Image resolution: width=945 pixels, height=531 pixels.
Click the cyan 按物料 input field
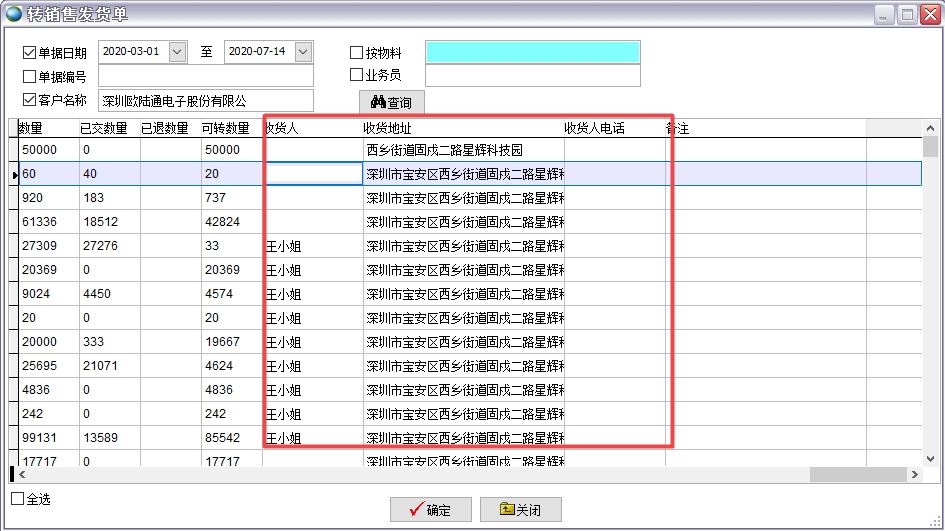532,52
